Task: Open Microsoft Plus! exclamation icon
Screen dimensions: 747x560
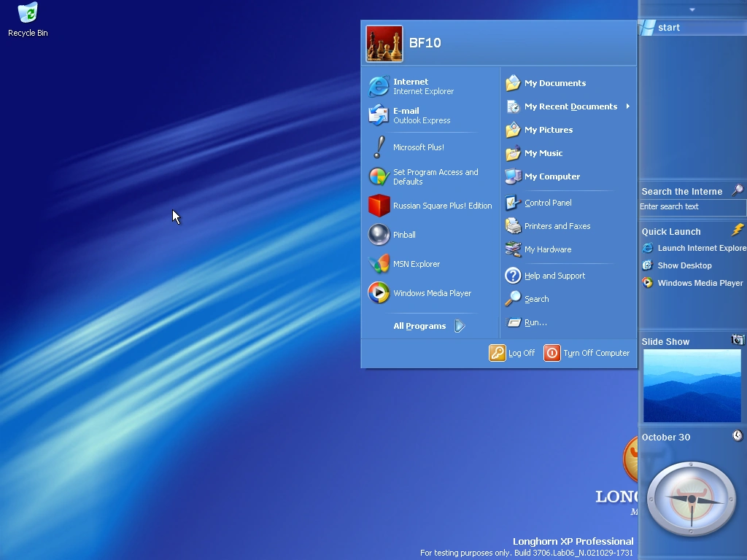Action: 379,147
